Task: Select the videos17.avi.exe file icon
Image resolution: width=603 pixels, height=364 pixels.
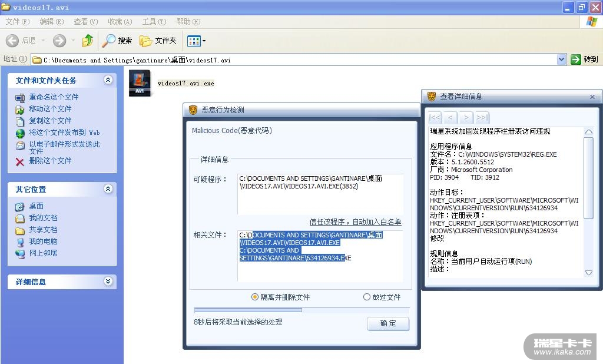Action: click(x=140, y=83)
